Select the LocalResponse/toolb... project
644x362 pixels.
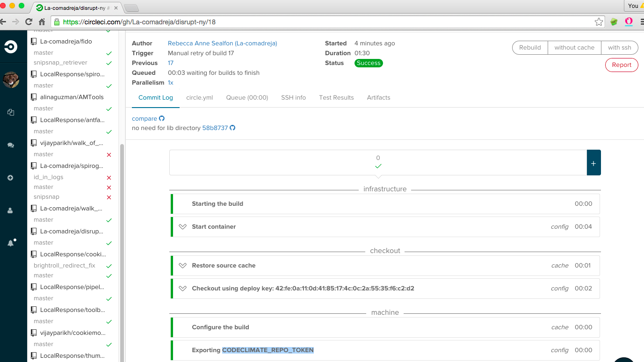(x=72, y=310)
